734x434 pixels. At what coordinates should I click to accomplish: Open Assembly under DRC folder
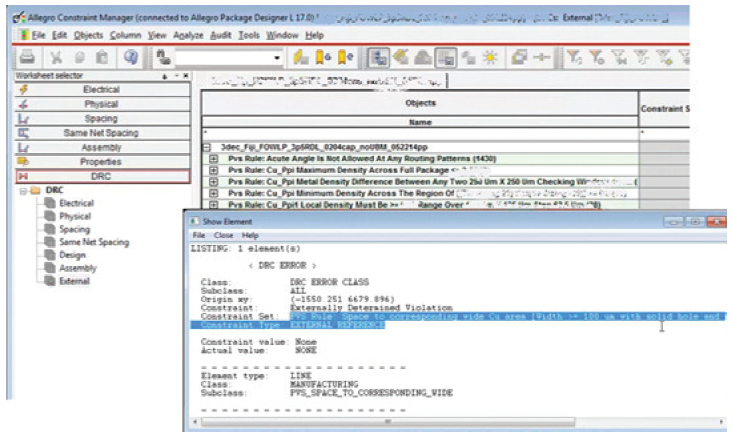[x=78, y=268]
